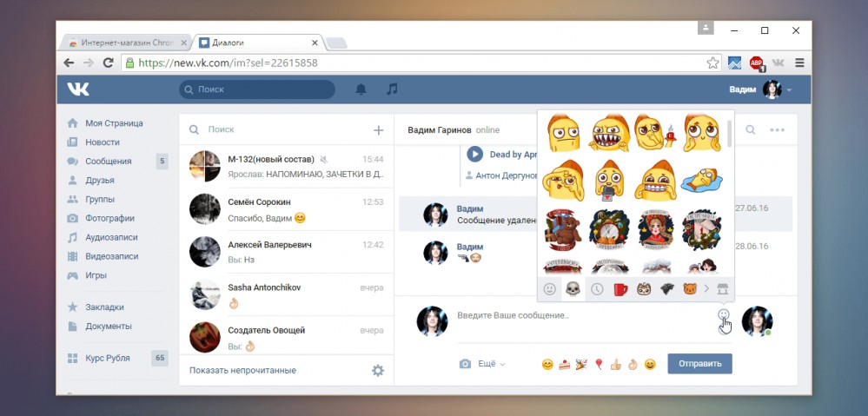This screenshot has width=868, height=416.
Task: Open Аудиозаписи in sidebar
Action: pyautogui.click(x=111, y=237)
